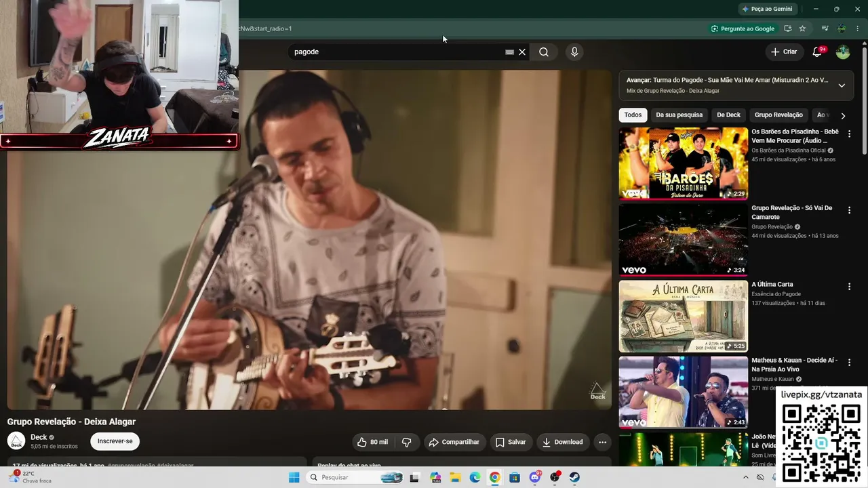Click the 'Compartilhar' share button
The image size is (868, 488).
(x=455, y=442)
